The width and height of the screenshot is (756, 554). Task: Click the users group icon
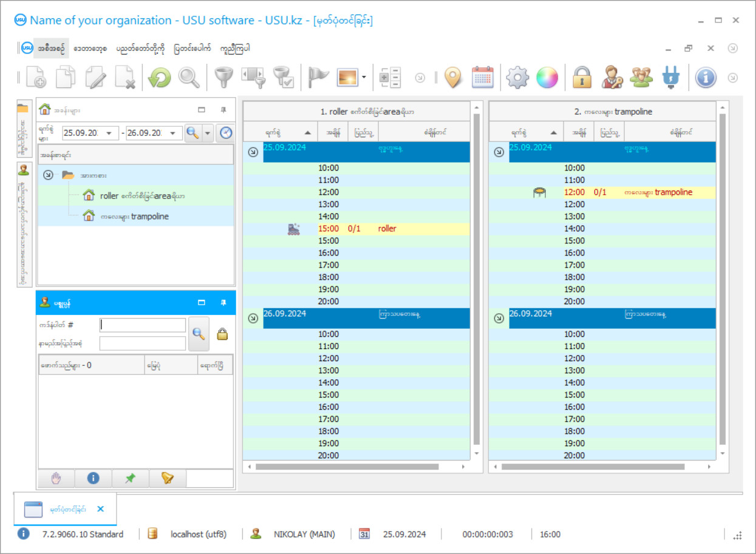tap(641, 78)
